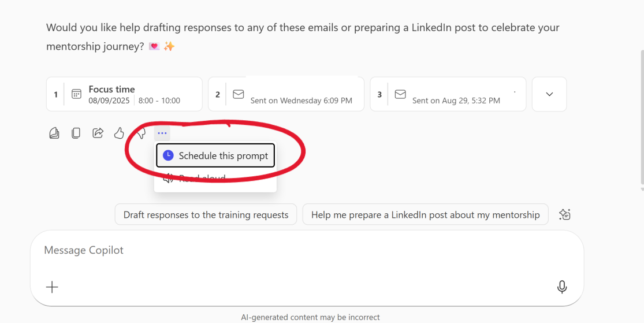Give the response a thumbs up

(119, 133)
